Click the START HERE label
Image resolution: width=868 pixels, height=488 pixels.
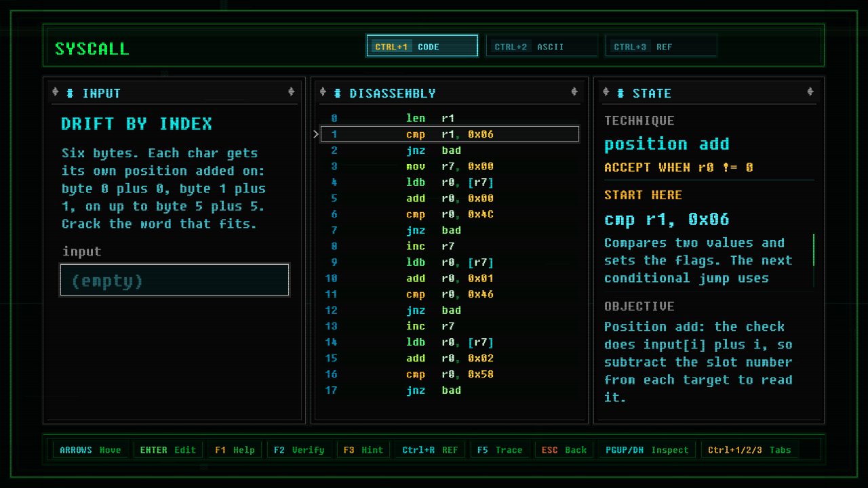[643, 195]
